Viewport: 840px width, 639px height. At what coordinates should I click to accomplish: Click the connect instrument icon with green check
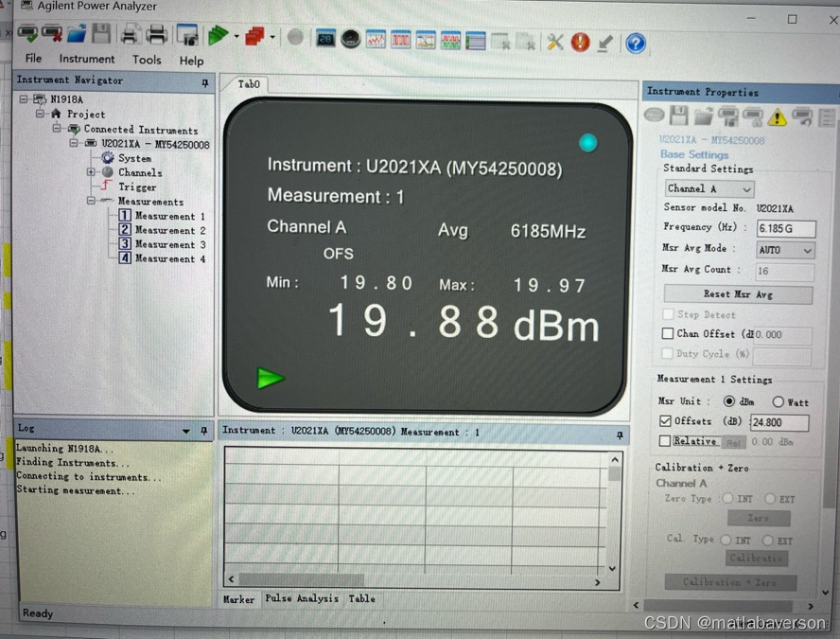[27, 35]
